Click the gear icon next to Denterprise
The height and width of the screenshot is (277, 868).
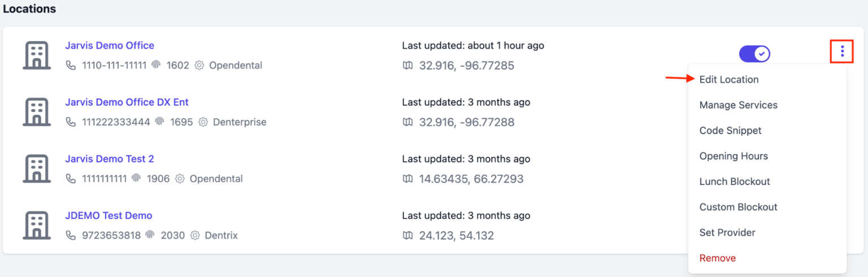(203, 122)
